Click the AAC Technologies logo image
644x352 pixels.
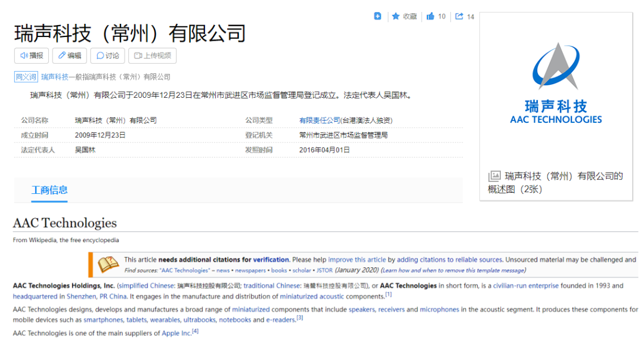(x=556, y=84)
